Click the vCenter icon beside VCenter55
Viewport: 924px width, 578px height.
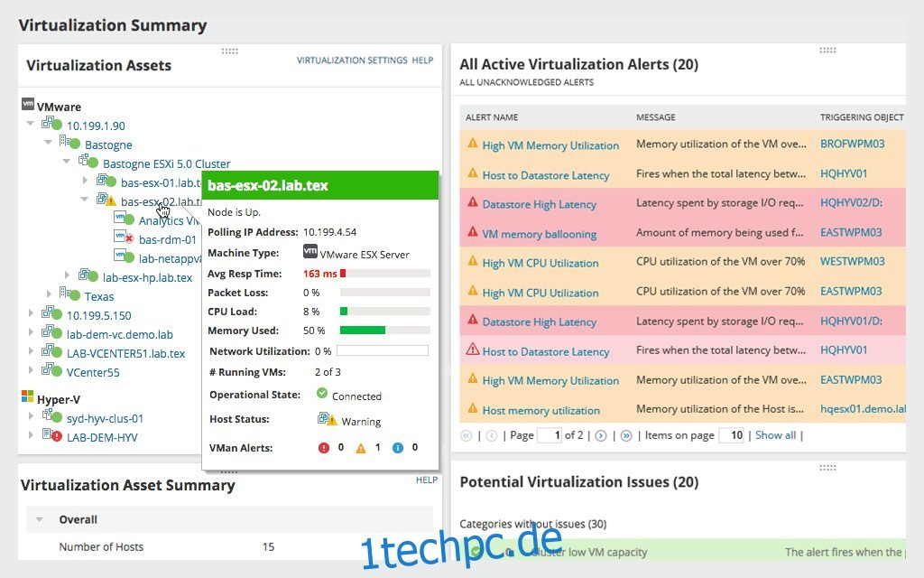point(51,369)
